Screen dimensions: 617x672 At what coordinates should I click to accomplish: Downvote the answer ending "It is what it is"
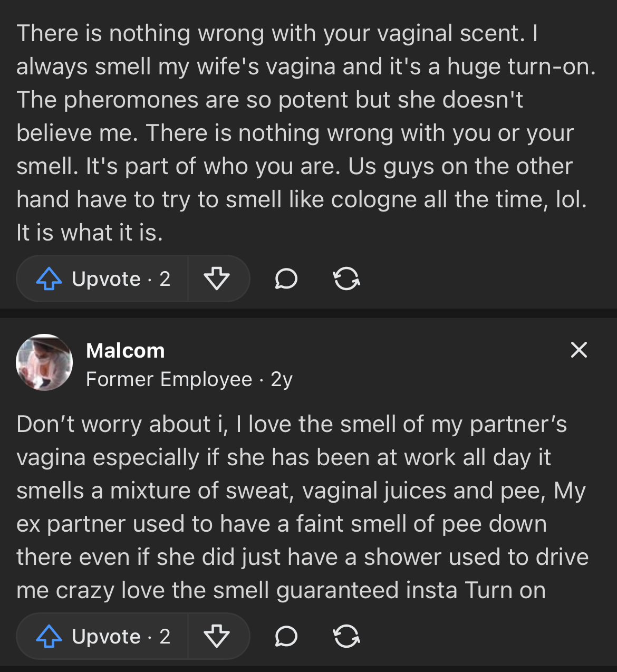[x=217, y=279]
